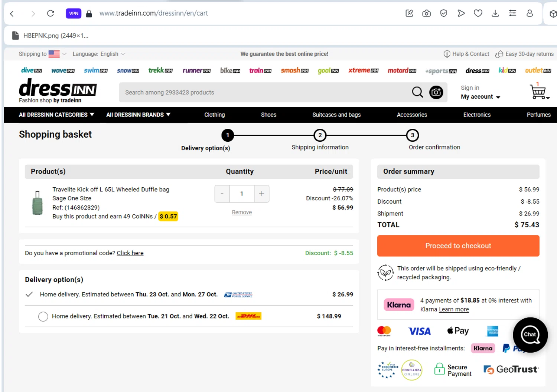
Task: Open the smashinn store logo
Action: [294, 70]
